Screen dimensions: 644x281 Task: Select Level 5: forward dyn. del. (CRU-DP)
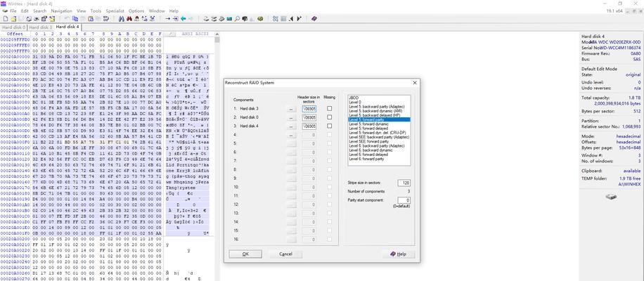pos(379,132)
